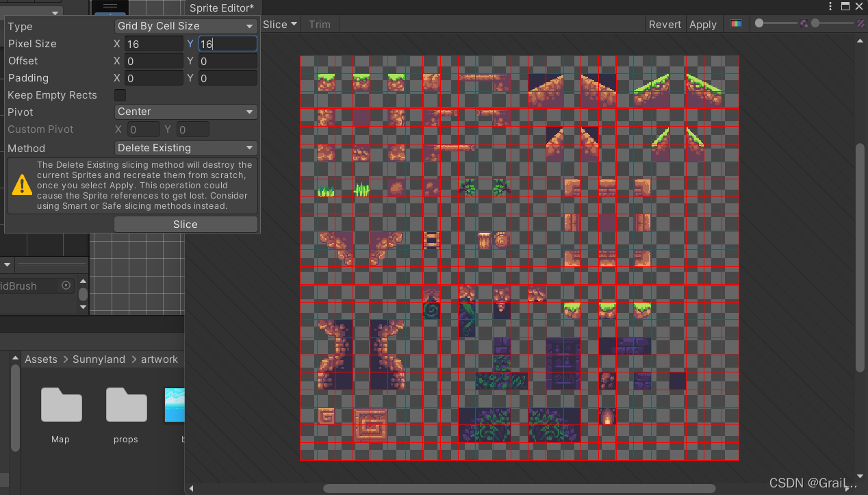Click the yellow warning triangle icon
868x495 pixels.
[x=22, y=185]
